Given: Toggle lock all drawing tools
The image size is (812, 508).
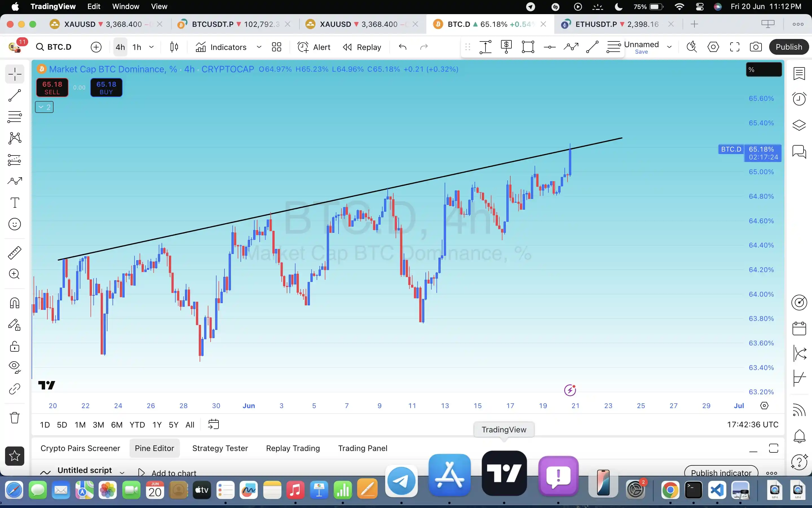Looking at the screenshot, I should [15, 346].
